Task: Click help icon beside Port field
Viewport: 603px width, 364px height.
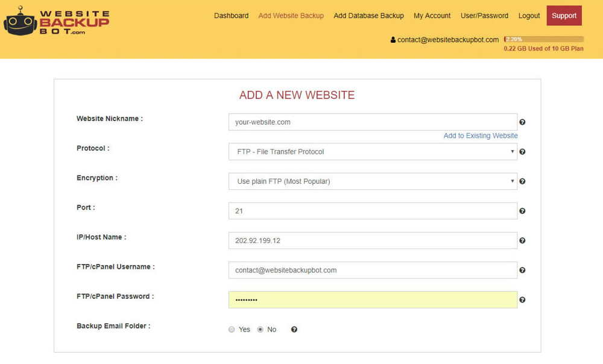Action: pos(522,211)
